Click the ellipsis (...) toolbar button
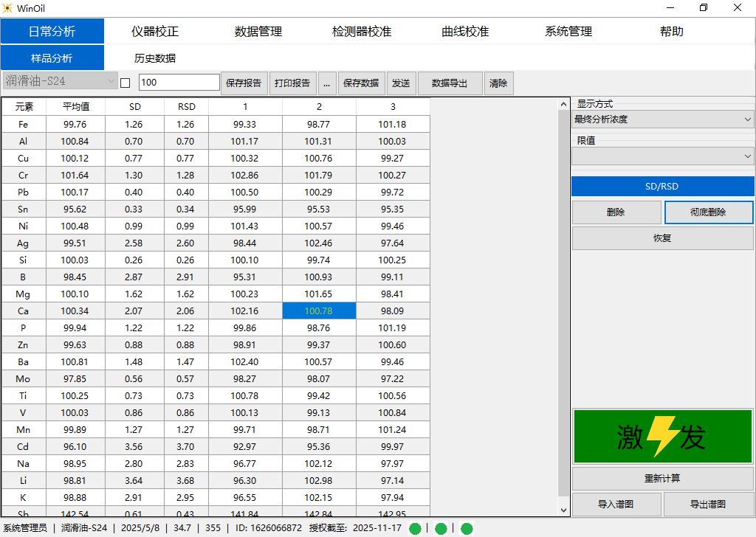 [x=327, y=83]
